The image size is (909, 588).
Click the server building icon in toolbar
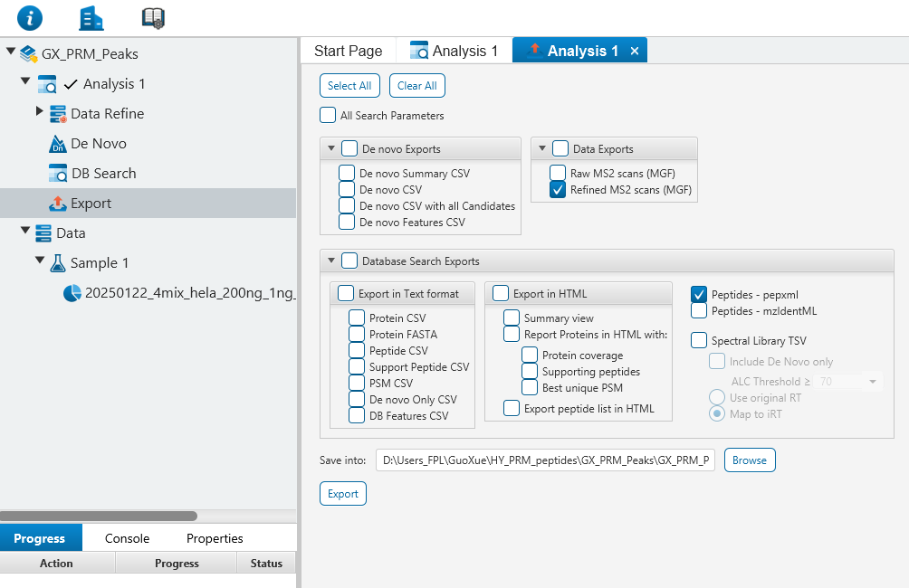[91, 17]
